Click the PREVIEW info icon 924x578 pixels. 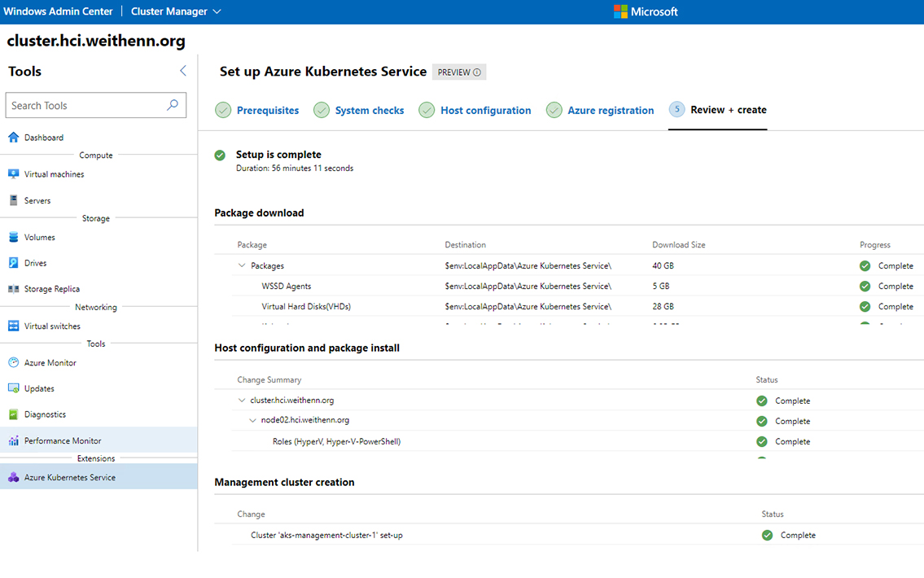(x=477, y=72)
